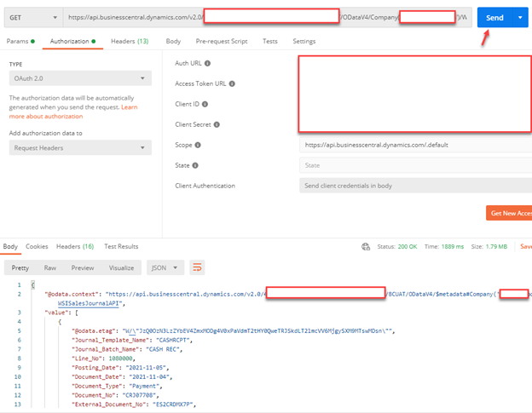Viewport: 532px width, 413px height.
Task: Click the State info icon
Action: tap(195, 165)
